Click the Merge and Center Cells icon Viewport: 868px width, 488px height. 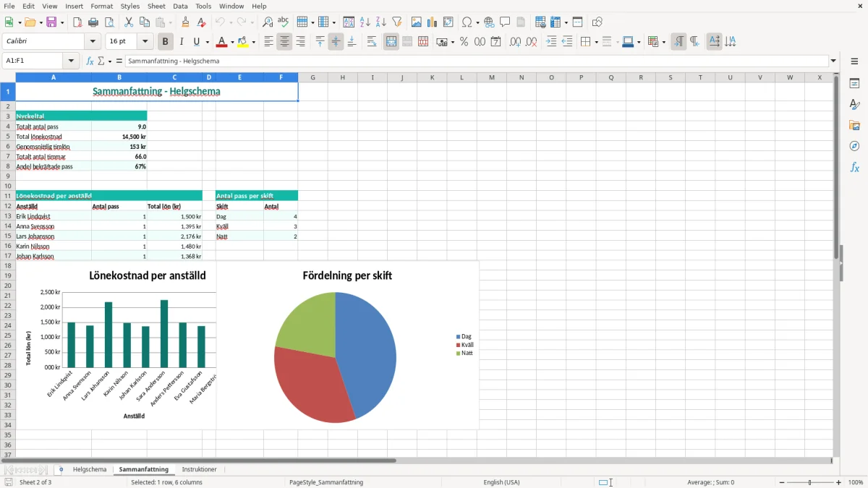coord(391,42)
